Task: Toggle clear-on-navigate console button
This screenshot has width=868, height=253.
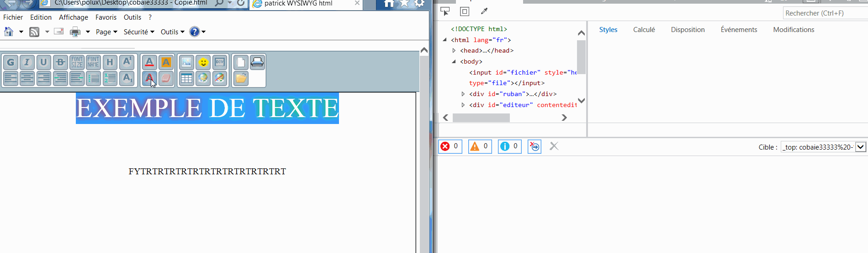Action: tap(535, 146)
